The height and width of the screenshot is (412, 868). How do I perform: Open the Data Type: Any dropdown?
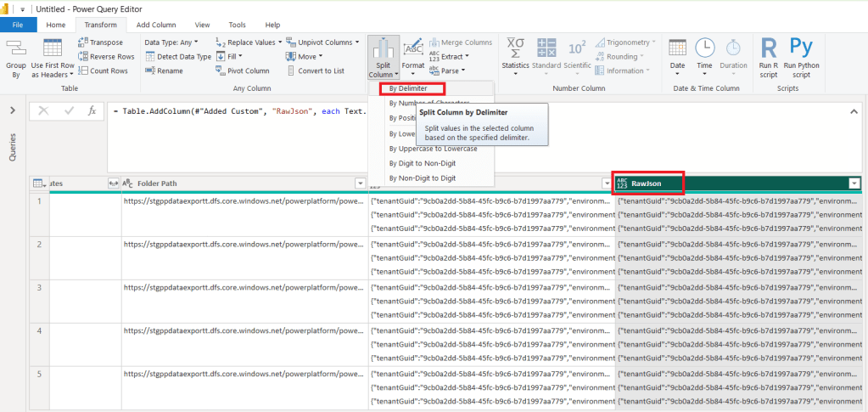pyautogui.click(x=171, y=42)
